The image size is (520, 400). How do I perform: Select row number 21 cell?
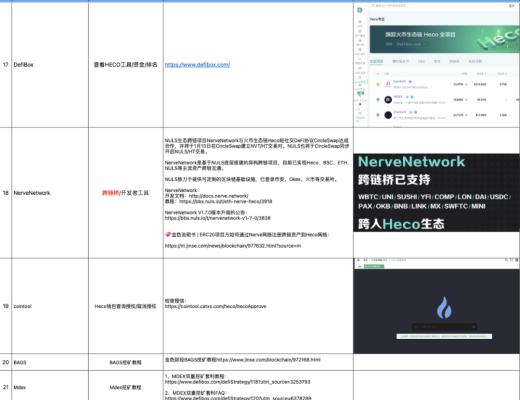(x=6, y=387)
